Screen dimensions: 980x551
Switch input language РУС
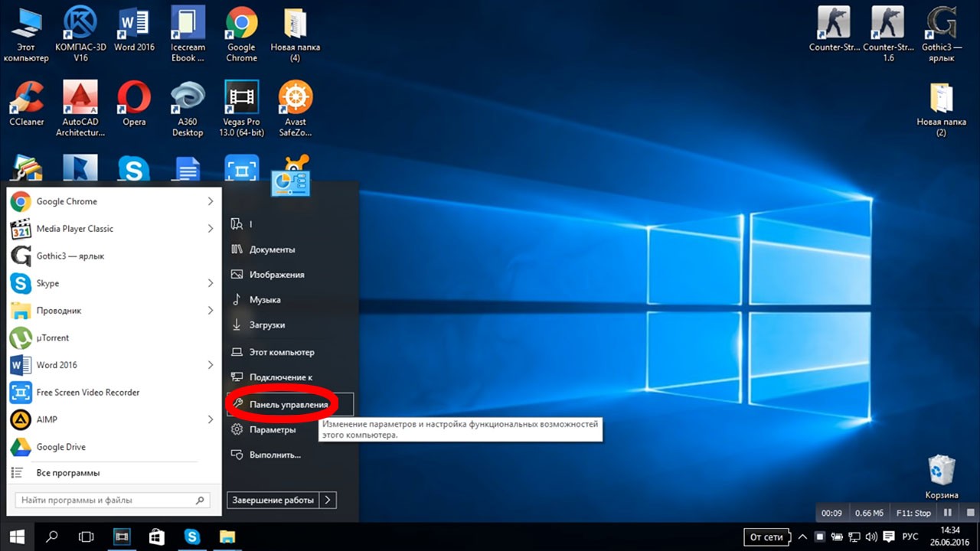[x=911, y=537]
